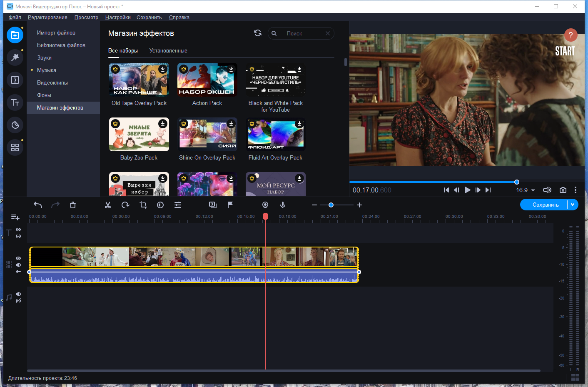Expand the Save button dropdown arrow

point(573,205)
